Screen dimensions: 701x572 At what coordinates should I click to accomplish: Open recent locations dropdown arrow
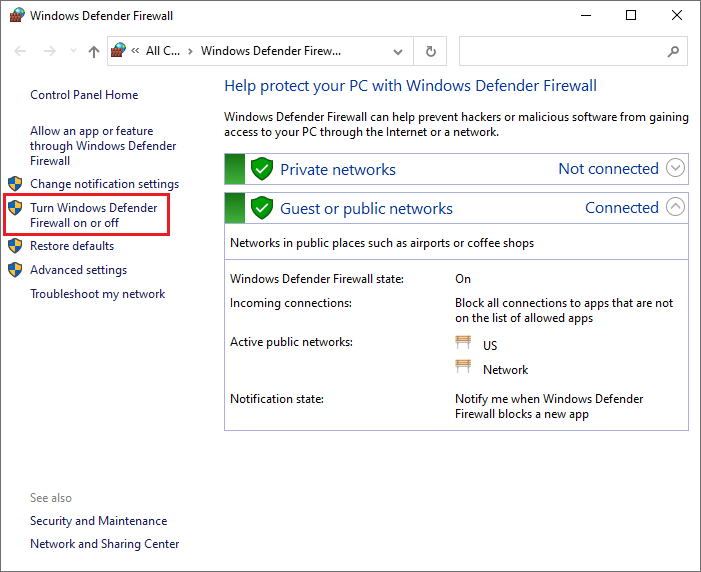point(73,51)
